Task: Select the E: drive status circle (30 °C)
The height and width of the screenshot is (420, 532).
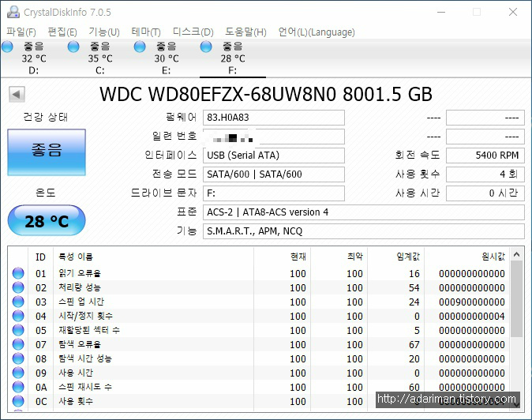Action: point(140,47)
